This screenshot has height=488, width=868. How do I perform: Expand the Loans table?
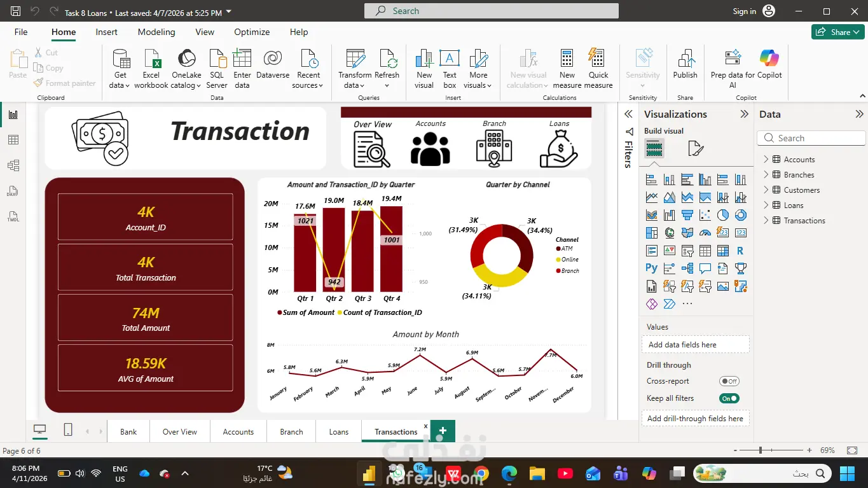[766, 205]
